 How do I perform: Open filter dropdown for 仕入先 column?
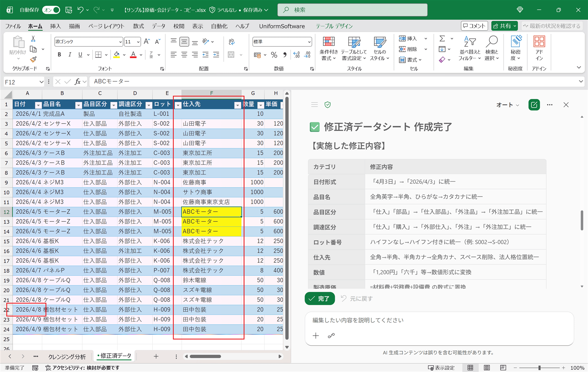pos(237,105)
